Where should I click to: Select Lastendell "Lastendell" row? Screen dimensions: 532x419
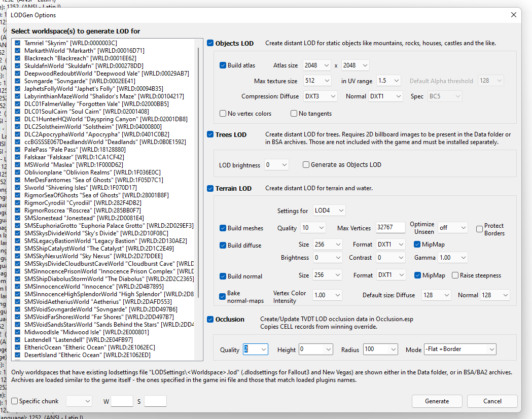79,339
